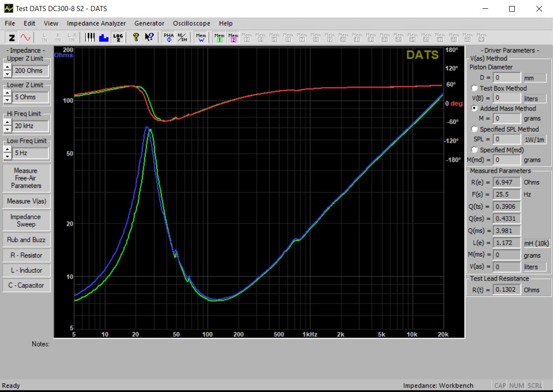Select the Test Box Method radio button
Viewport: 553px width, 392px height.
[x=474, y=88]
